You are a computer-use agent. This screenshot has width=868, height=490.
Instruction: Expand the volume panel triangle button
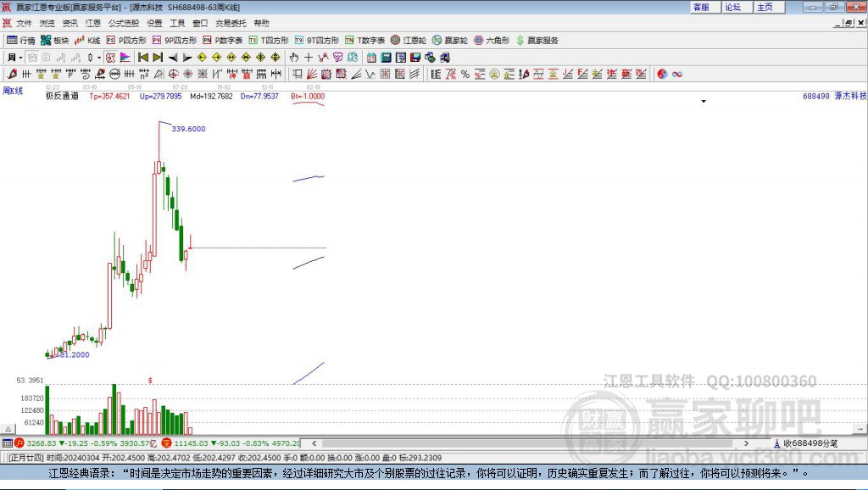8,429
